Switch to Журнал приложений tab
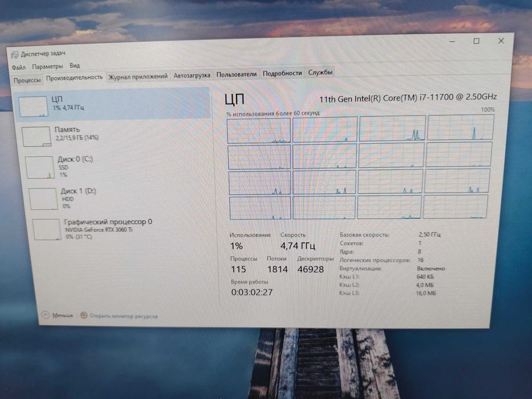The image size is (532, 399). click(x=138, y=77)
